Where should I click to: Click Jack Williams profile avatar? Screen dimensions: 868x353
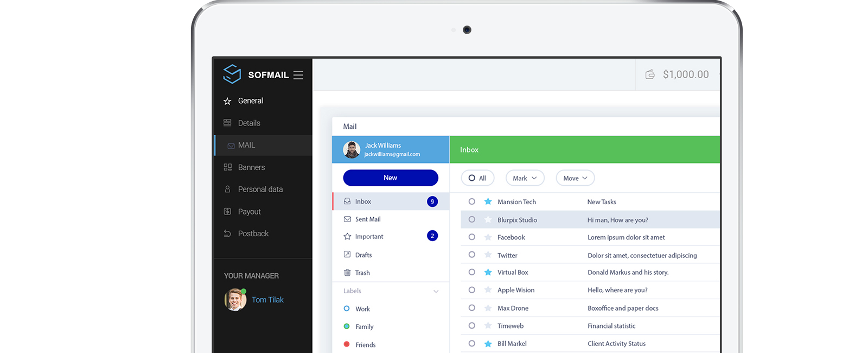(x=352, y=149)
